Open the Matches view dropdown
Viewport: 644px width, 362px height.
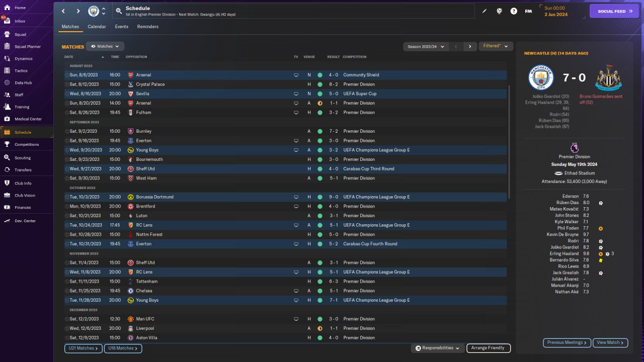(105, 46)
